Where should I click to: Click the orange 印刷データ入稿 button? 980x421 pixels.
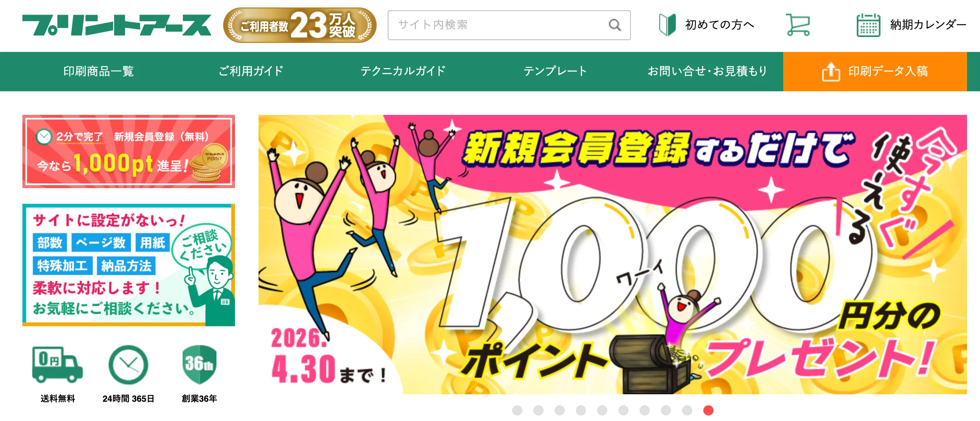[x=875, y=72]
